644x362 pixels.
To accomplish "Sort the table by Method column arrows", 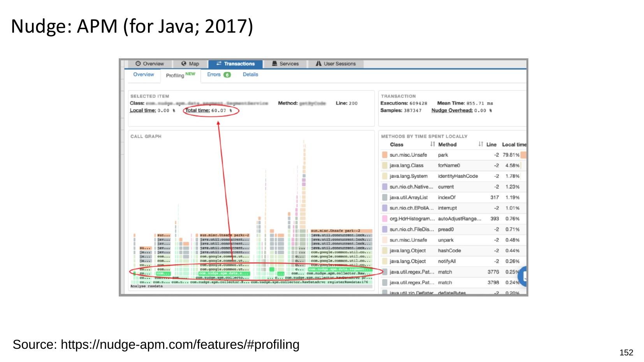I will click(x=481, y=144).
